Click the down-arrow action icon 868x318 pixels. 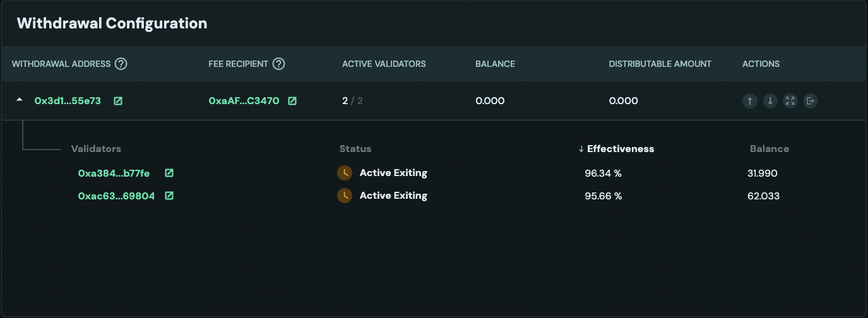(x=770, y=101)
